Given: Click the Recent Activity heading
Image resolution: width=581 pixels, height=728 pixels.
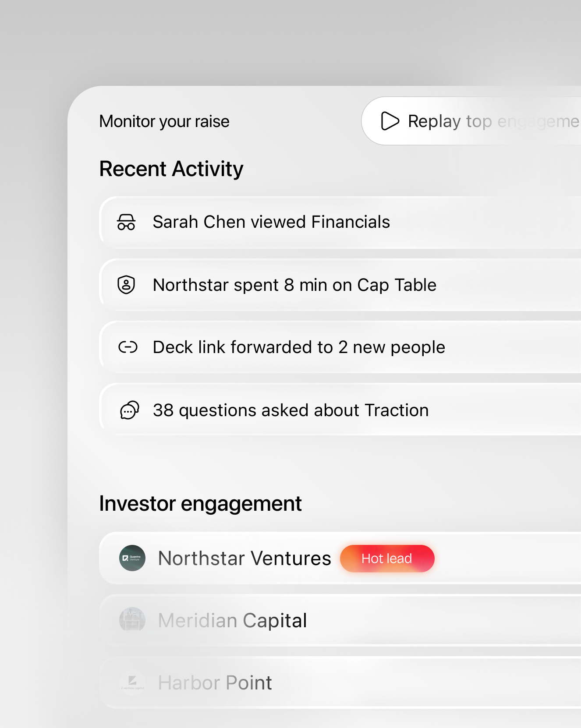Looking at the screenshot, I should pos(171,169).
